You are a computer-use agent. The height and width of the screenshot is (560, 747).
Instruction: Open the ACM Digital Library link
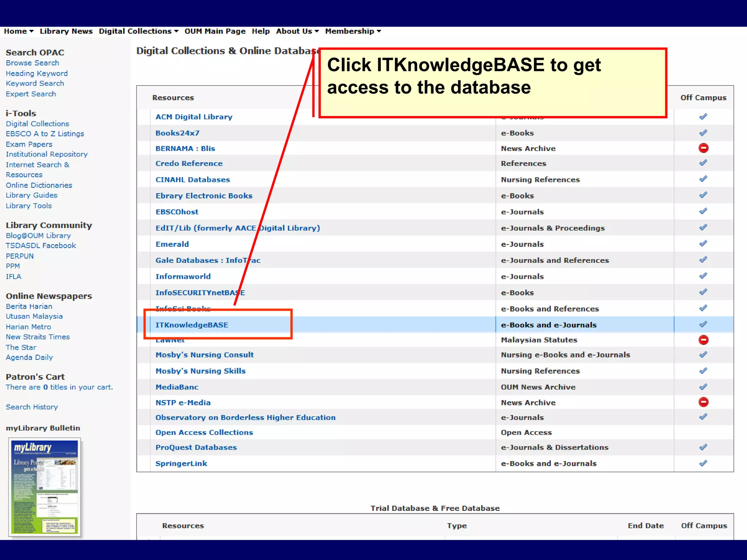coord(194,117)
